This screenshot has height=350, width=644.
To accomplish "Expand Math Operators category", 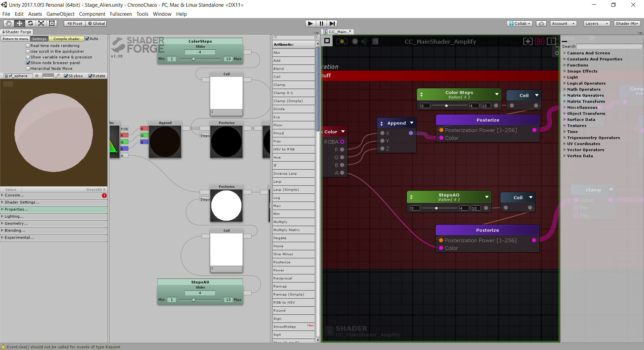I will coord(584,89).
